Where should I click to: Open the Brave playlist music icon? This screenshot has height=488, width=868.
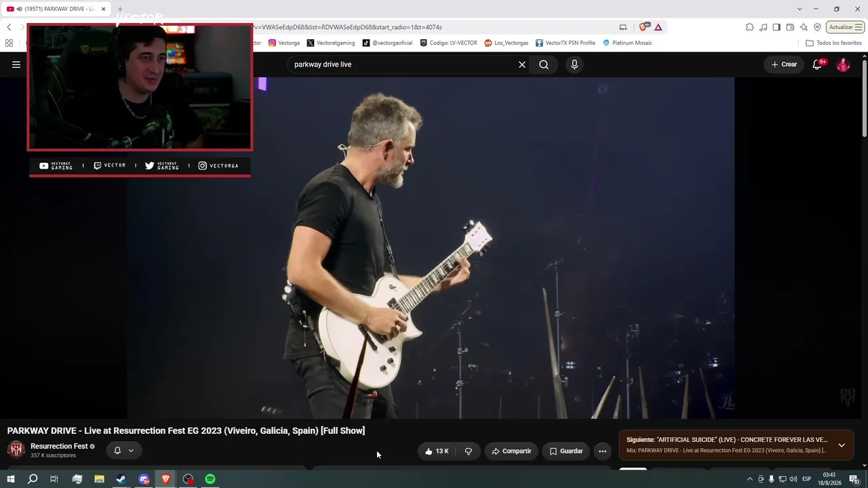coord(764,27)
